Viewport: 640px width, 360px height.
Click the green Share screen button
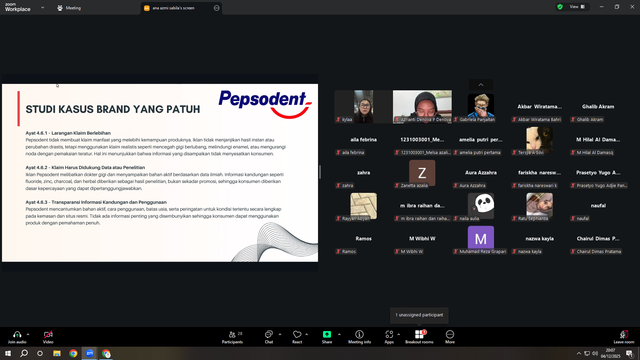click(327, 334)
